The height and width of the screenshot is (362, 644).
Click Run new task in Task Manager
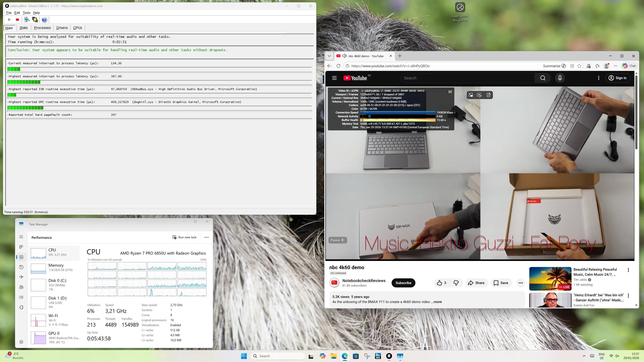point(184,237)
